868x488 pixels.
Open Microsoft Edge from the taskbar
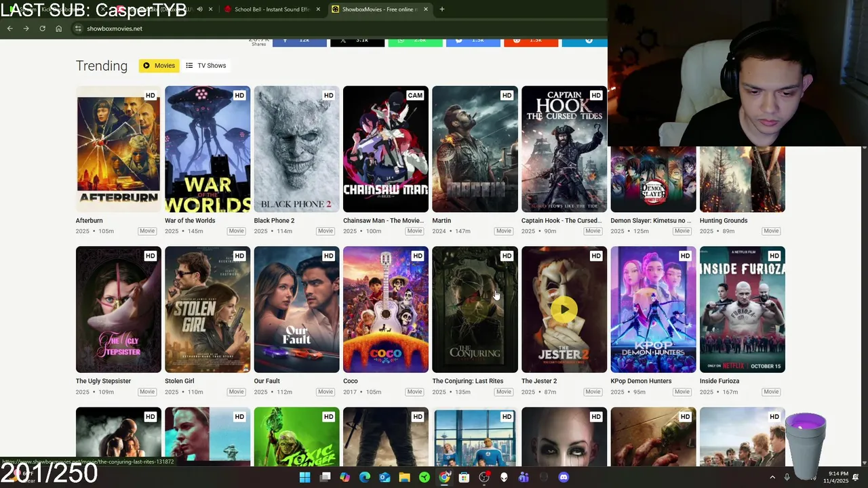tap(365, 477)
